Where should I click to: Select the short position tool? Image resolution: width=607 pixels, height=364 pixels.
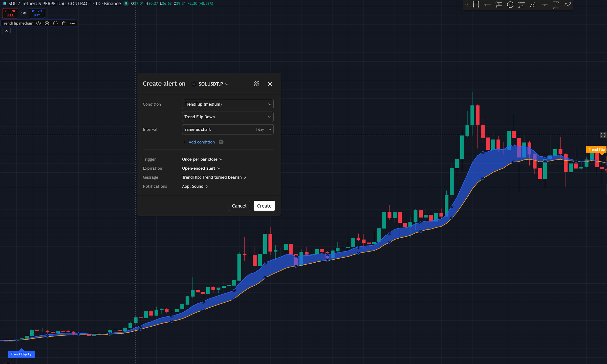click(x=522, y=5)
